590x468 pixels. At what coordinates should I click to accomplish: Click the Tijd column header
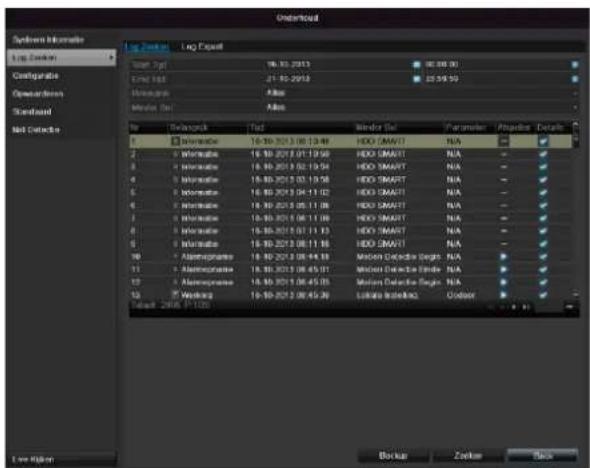pyautogui.click(x=257, y=128)
